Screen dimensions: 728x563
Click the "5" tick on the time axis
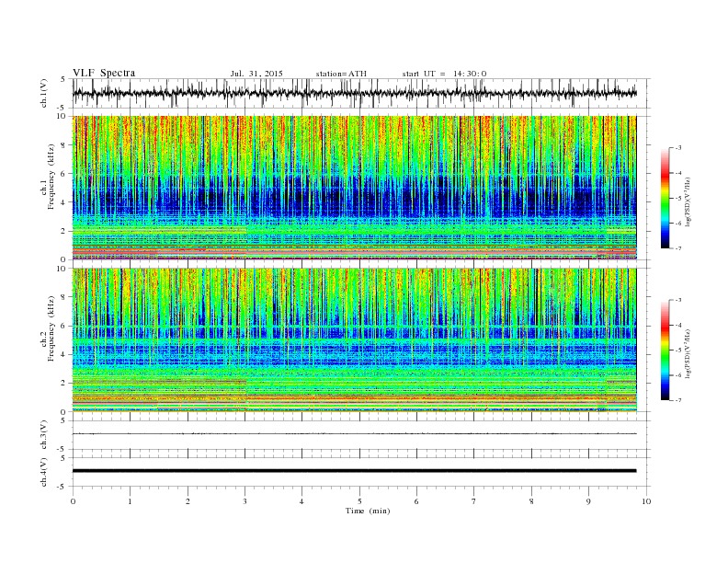(359, 501)
